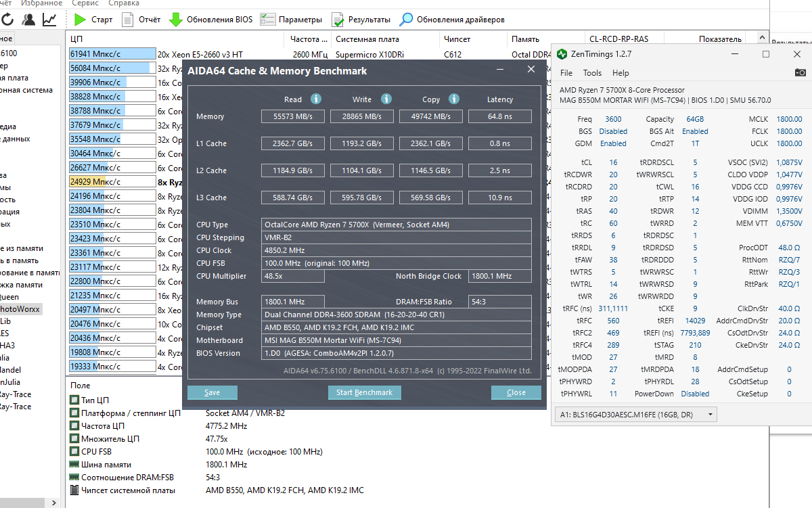This screenshot has width=812, height=508.
Task: Open ZenTimings Tools menu
Action: coord(592,73)
